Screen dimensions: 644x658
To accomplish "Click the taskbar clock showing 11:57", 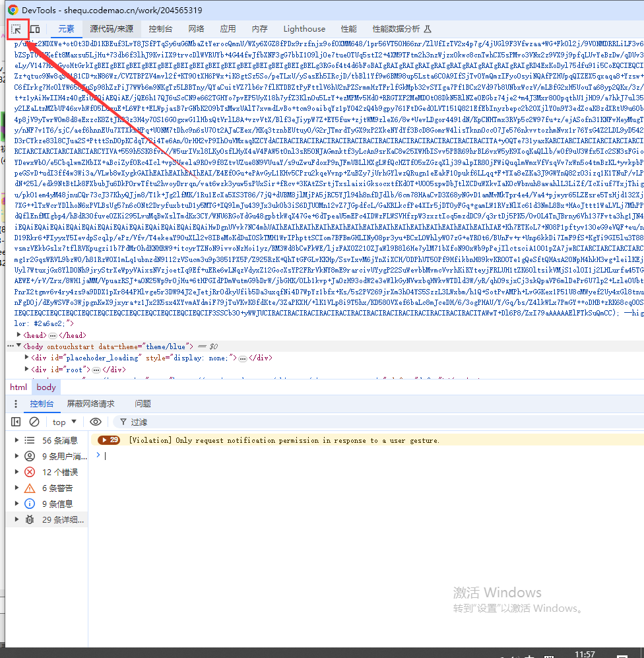I will (x=585, y=654).
